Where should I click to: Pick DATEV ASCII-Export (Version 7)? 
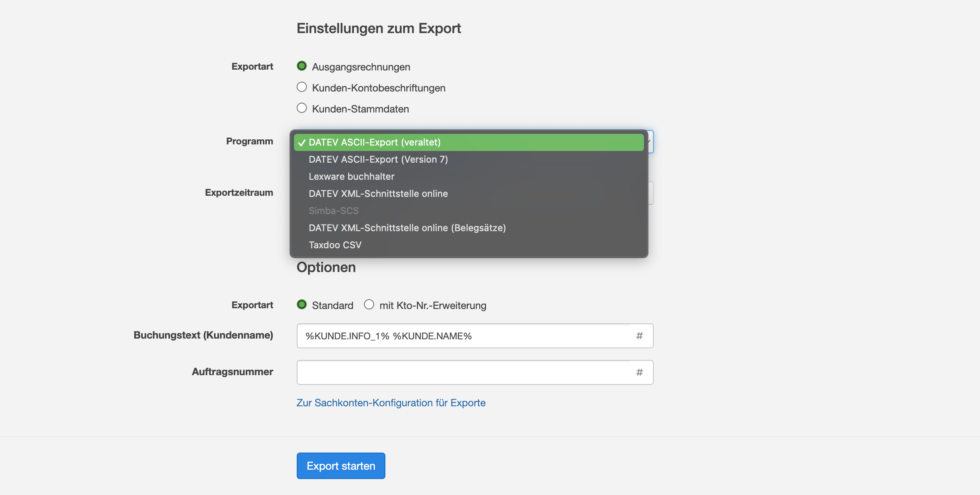point(469,160)
